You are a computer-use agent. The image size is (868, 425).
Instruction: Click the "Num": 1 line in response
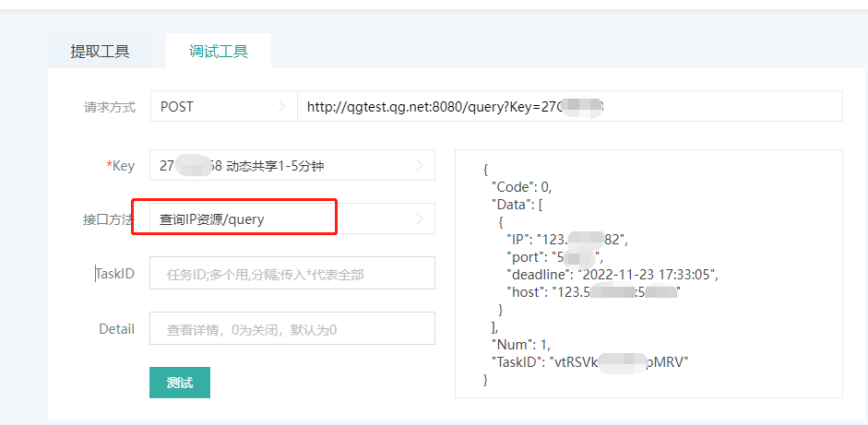(x=521, y=345)
